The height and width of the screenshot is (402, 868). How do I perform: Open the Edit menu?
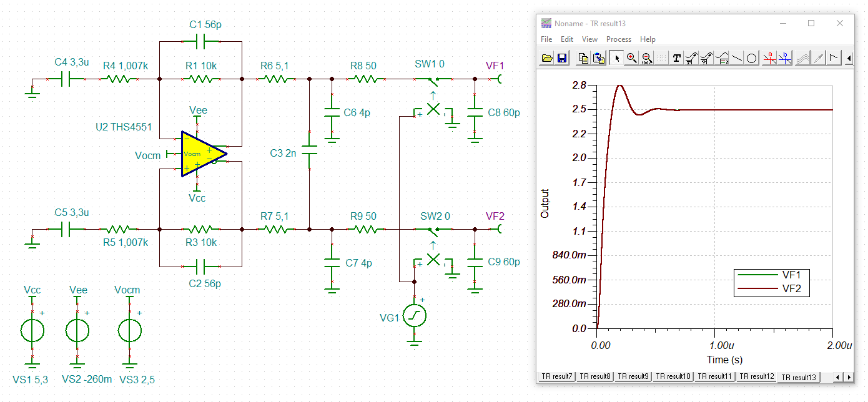pos(567,39)
